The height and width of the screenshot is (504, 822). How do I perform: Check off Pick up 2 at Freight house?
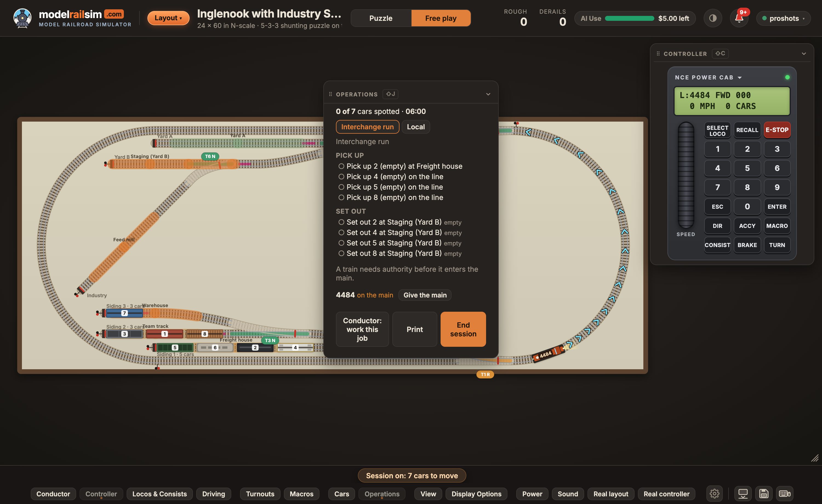pyautogui.click(x=341, y=166)
